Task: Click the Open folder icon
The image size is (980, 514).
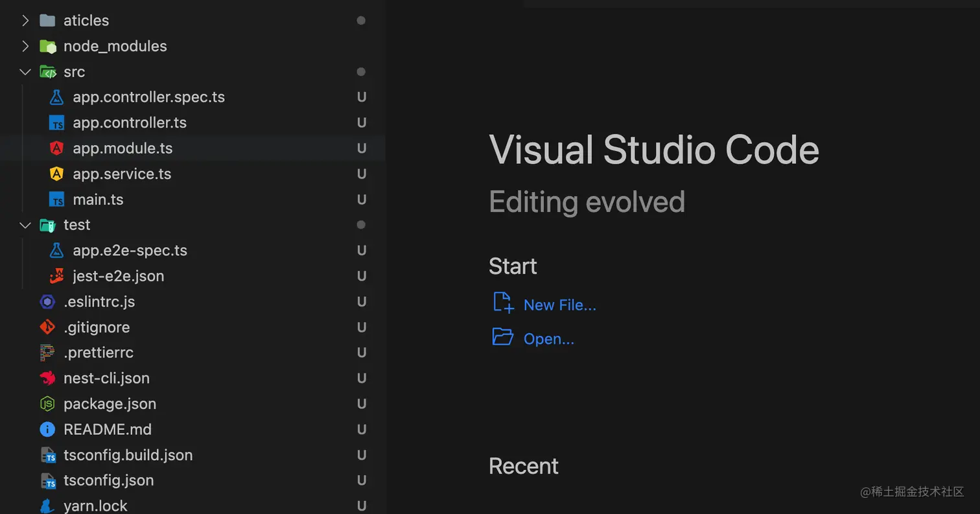Action: point(503,336)
